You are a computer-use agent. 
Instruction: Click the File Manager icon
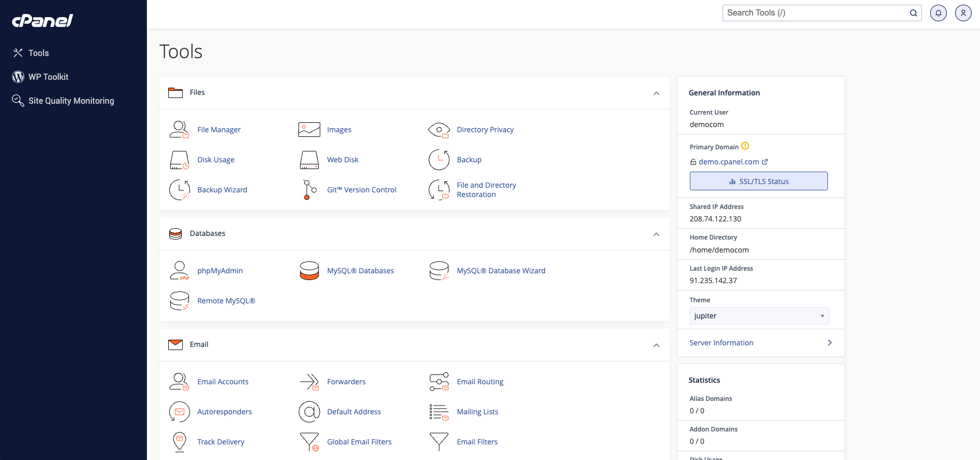click(x=179, y=130)
